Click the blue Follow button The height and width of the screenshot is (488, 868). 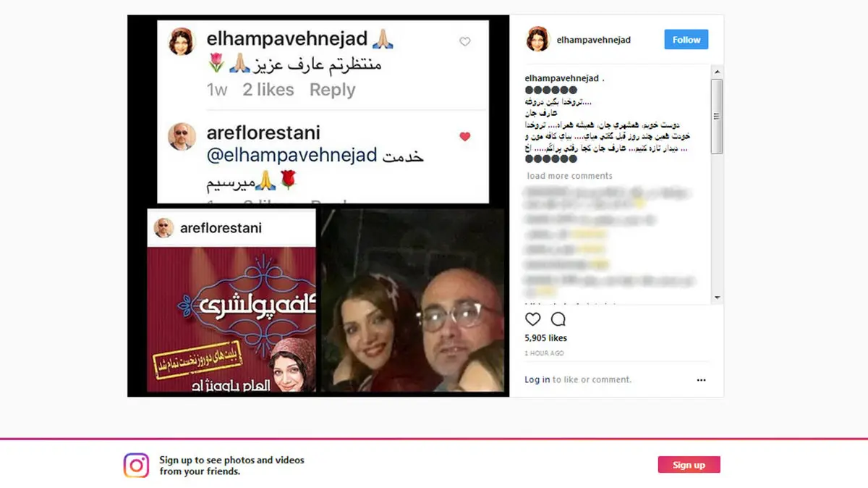pos(686,40)
